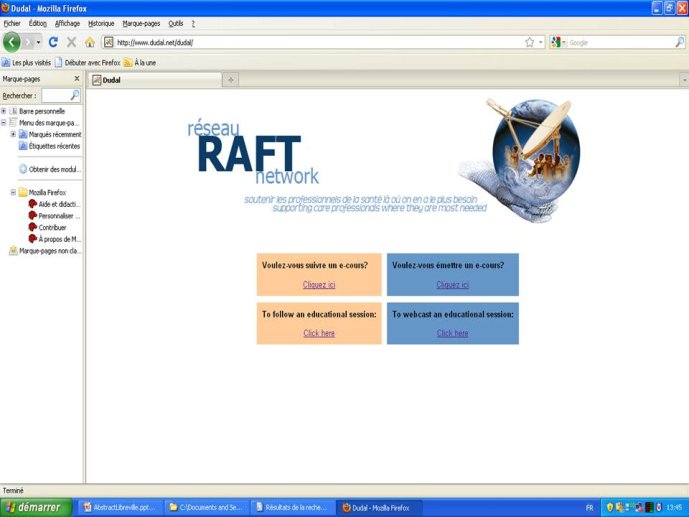
Task: Click the sidebar search magnifier icon
Action: [x=75, y=95]
